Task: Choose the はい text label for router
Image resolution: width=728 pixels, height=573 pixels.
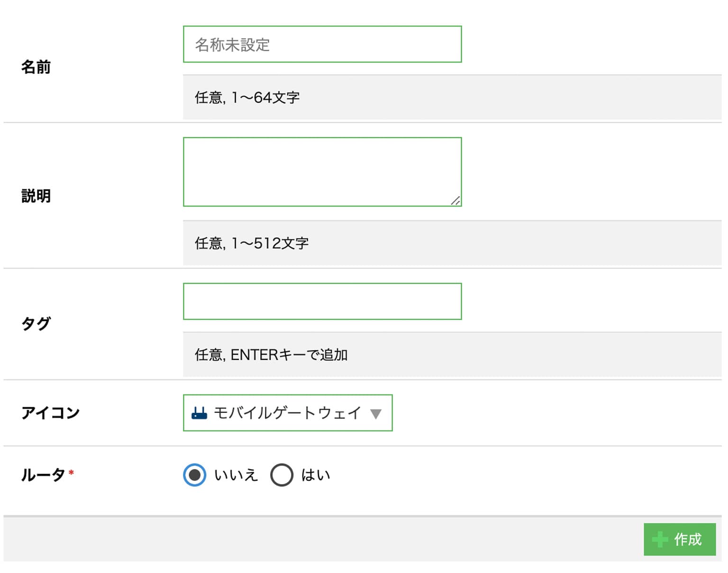Action: click(x=316, y=475)
